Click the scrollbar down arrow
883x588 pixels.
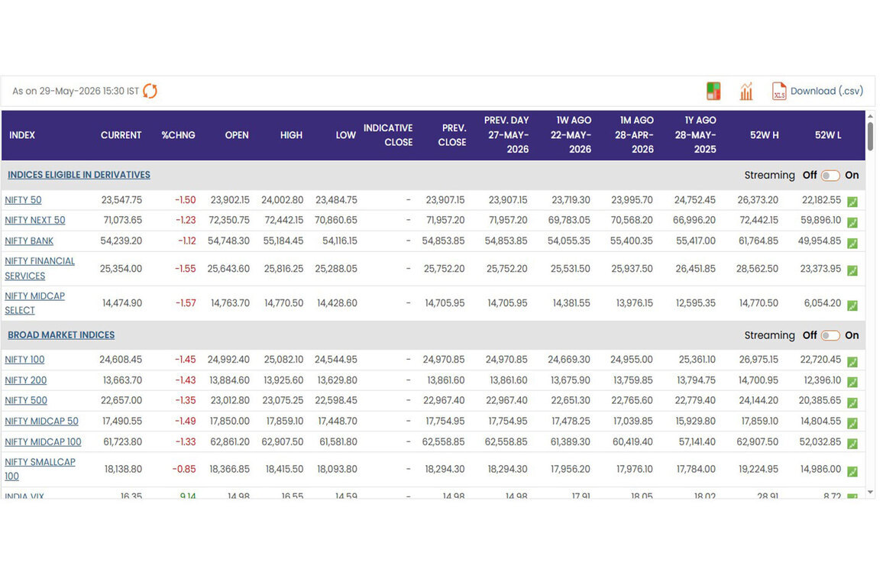click(x=871, y=493)
